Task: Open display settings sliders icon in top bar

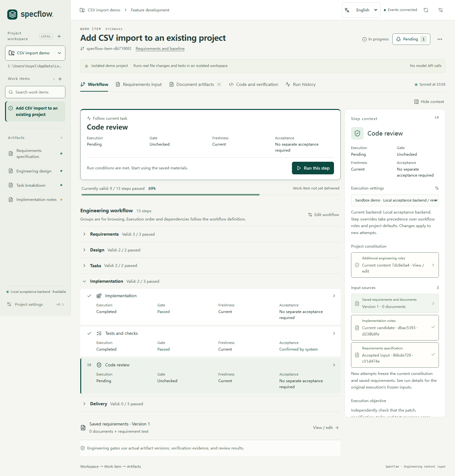Action: pos(440,10)
